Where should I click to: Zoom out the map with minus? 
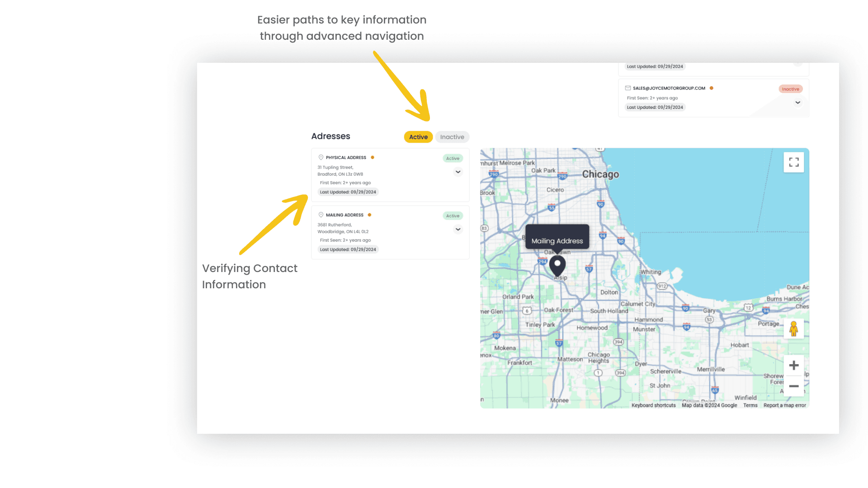793,386
